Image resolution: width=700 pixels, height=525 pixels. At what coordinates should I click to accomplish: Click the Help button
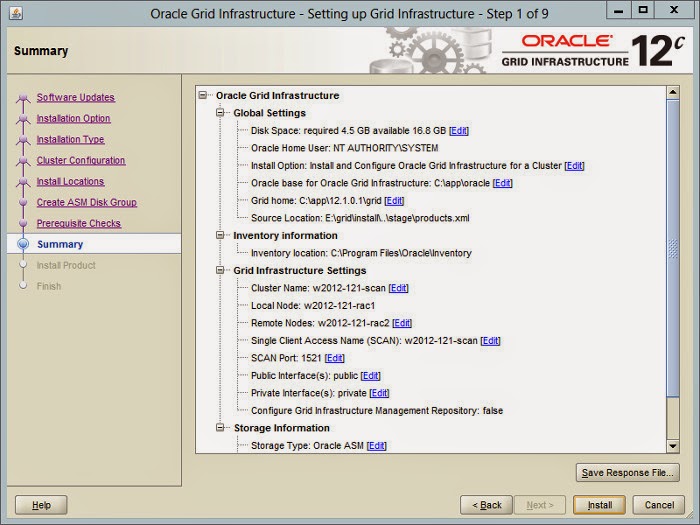click(x=41, y=505)
